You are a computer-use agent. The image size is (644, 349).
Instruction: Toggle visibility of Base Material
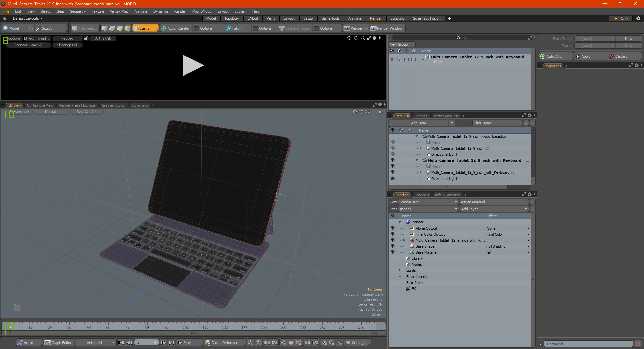(392, 252)
